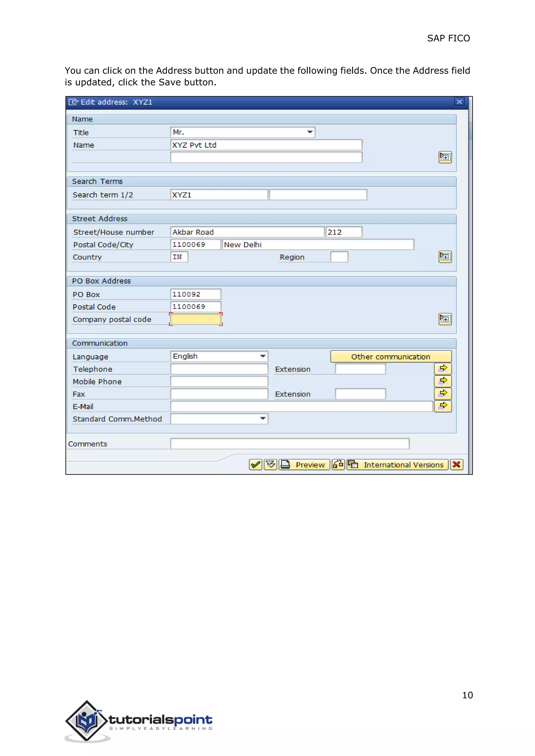535x756 pixels.
Task: Close the Edit address dialog window
Action: [459, 102]
